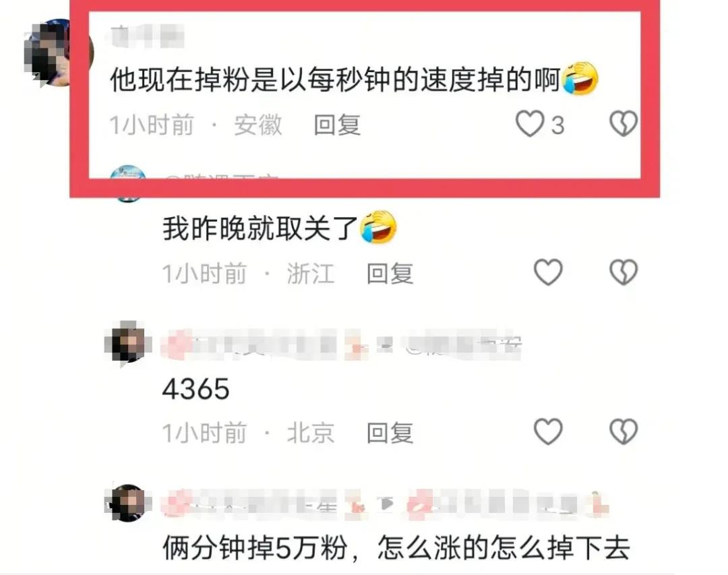
Task: Reply to the Zhejiang comment
Action: pyautogui.click(x=390, y=273)
